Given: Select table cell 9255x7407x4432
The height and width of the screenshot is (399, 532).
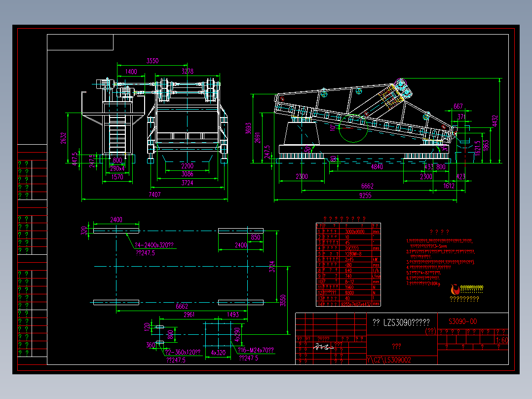Looking at the screenshot, I should tap(356, 304).
